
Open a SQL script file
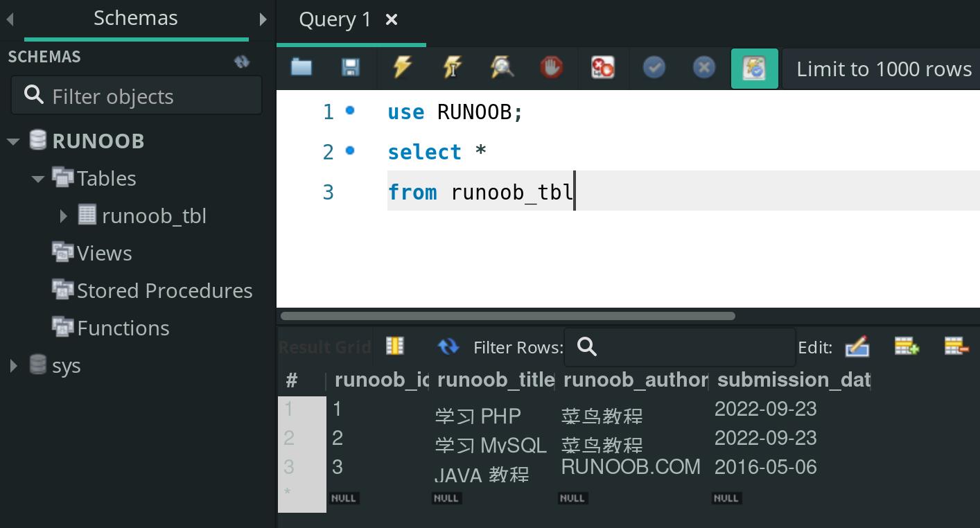301,67
